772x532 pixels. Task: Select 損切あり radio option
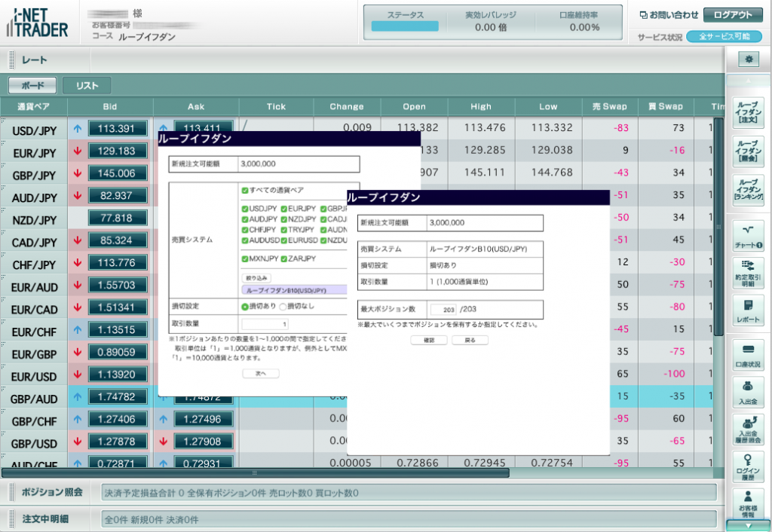(x=245, y=307)
